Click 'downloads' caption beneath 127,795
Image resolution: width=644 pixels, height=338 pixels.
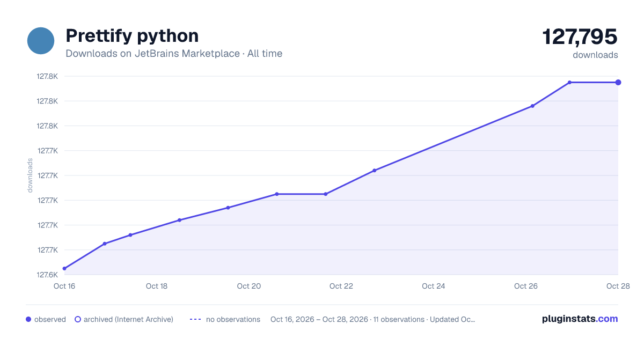[x=595, y=55]
